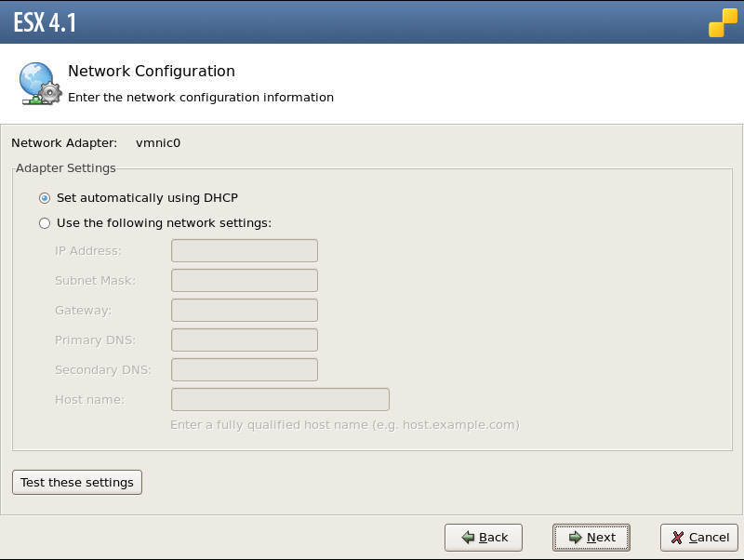Click the green next arrow icon
Screen dimensions: 744x560
(x=575, y=538)
